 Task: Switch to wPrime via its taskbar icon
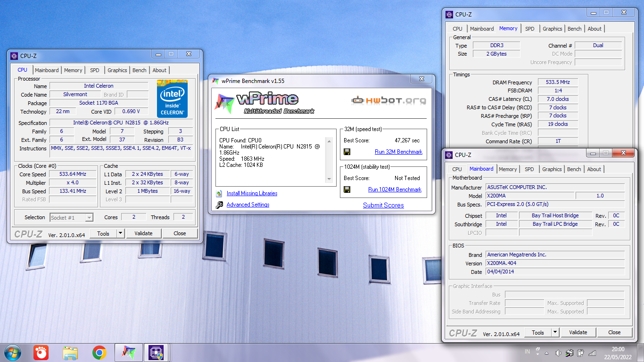(128, 353)
